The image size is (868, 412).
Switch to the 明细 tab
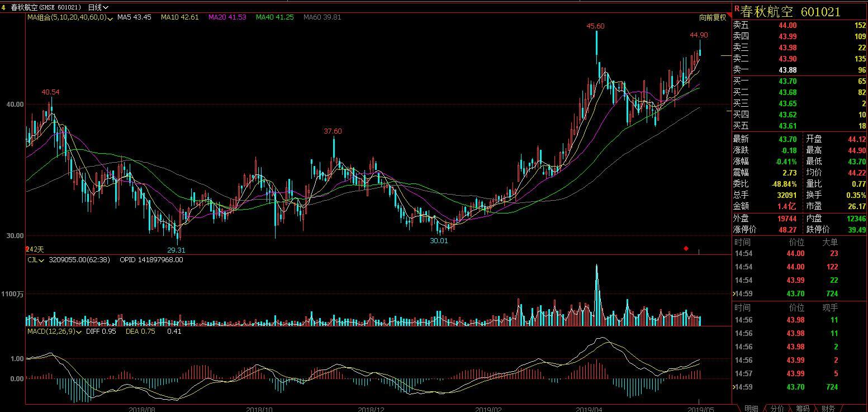click(751, 409)
